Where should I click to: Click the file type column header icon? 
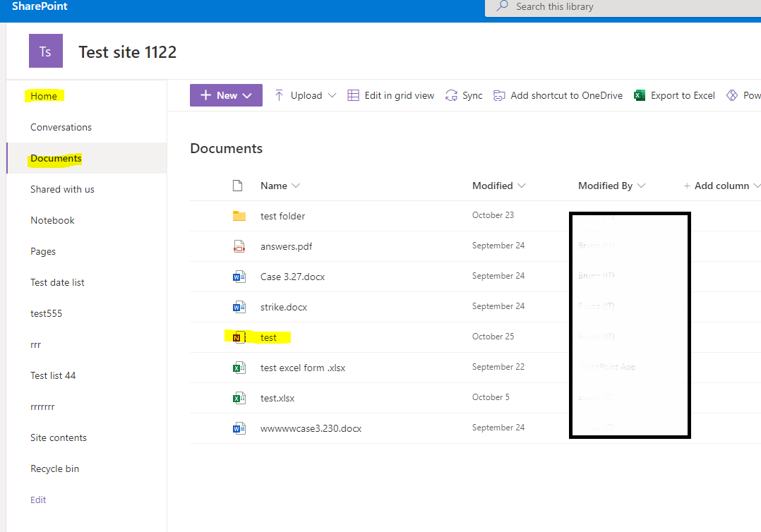tap(237, 186)
